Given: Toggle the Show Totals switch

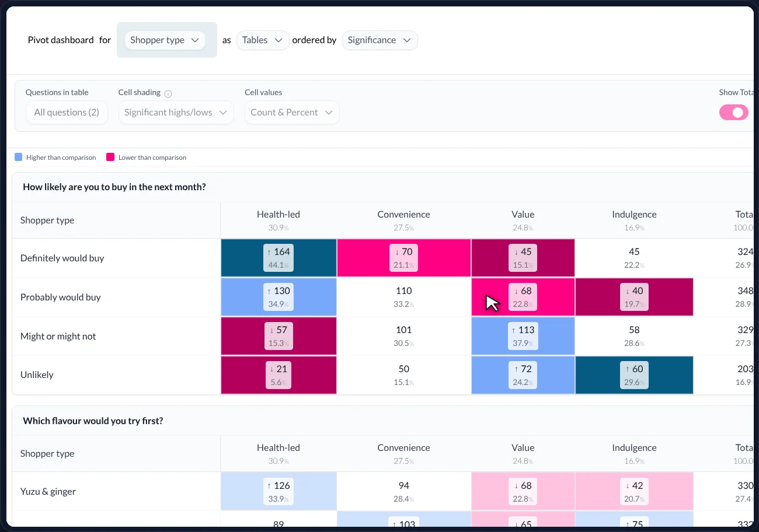Looking at the screenshot, I should (734, 113).
